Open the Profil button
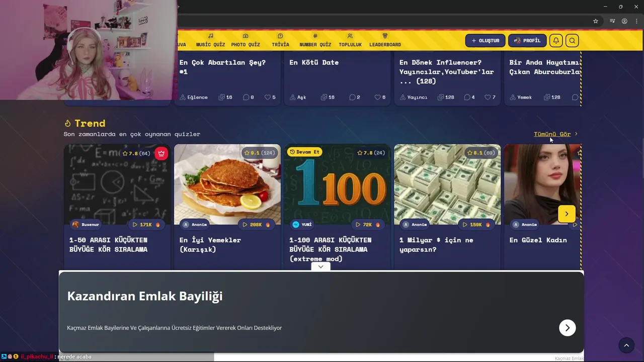 coord(527,41)
